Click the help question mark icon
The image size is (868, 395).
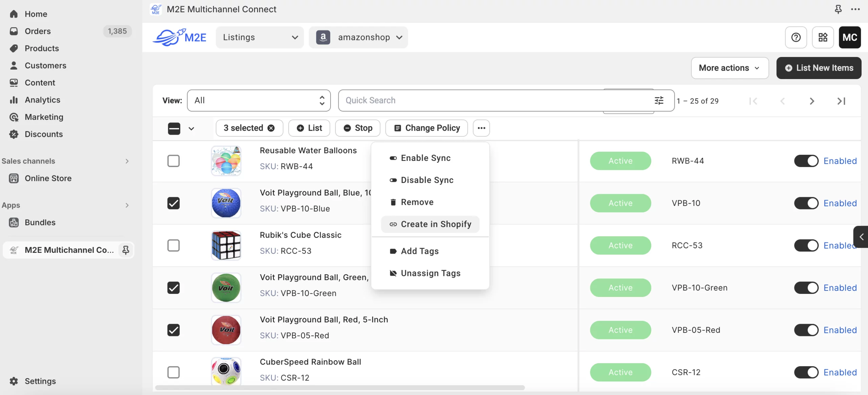click(x=796, y=37)
